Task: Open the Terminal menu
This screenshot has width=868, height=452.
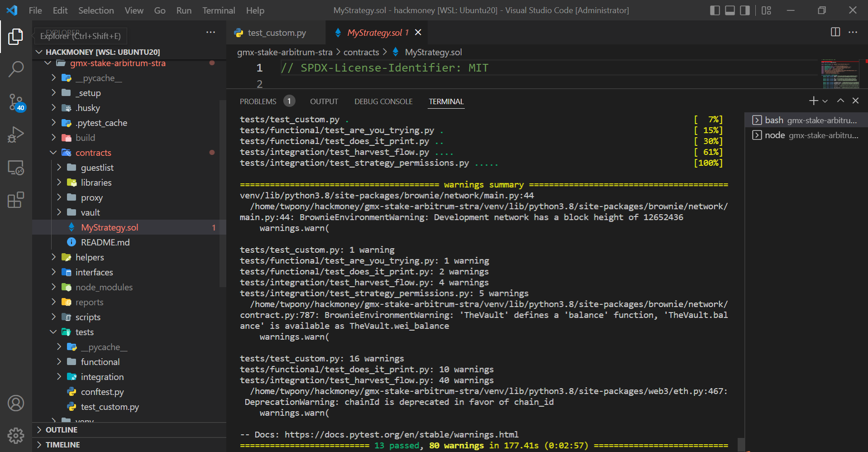Action: (219, 10)
